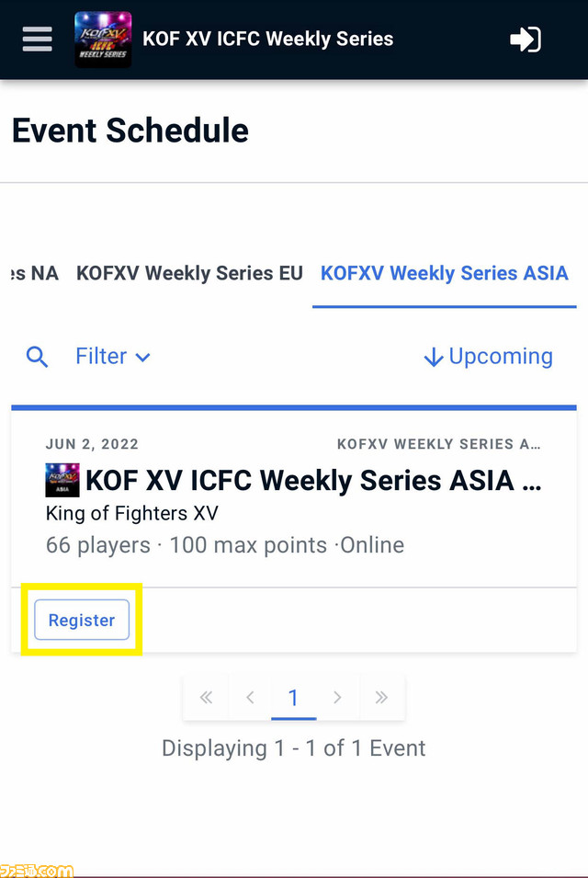588x878 pixels.
Task: Click the downward sort arrow next to Upcoming
Action: pos(433,356)
